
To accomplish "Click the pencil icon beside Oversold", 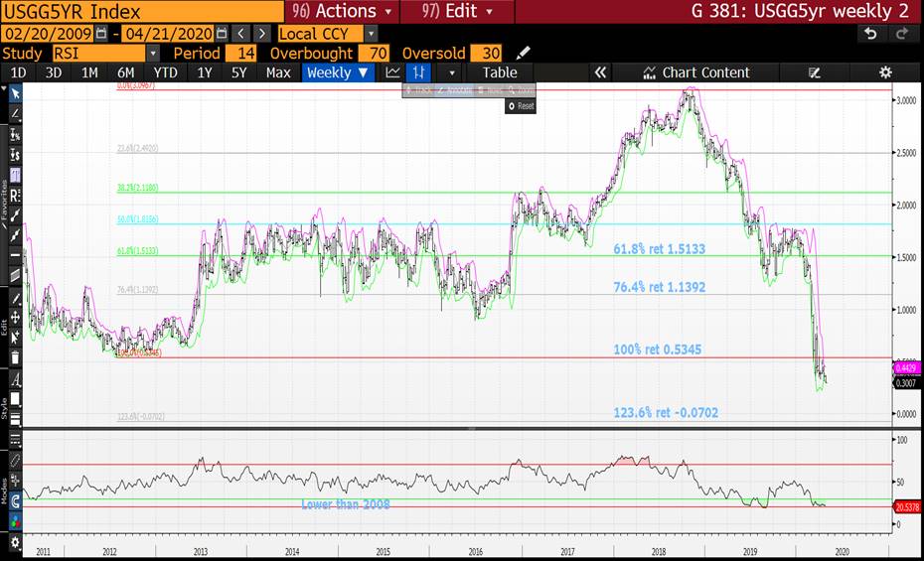I will 524,53.
